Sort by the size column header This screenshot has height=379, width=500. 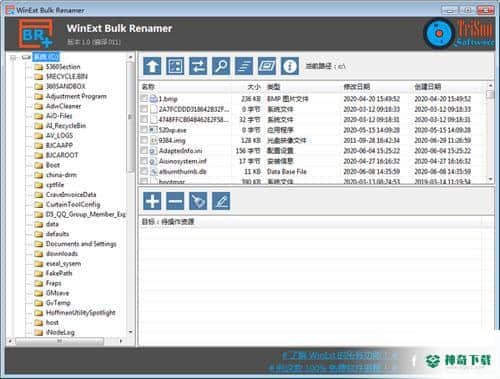[254, 87]
